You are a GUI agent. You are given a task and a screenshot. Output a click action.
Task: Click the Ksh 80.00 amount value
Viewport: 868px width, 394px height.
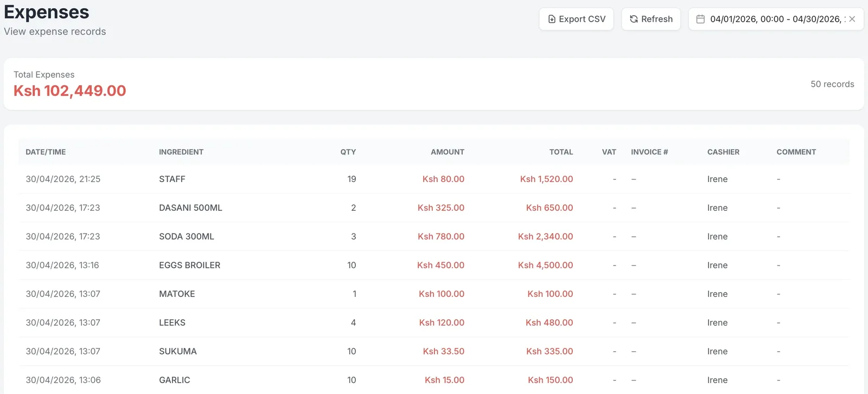click(443, 179)
